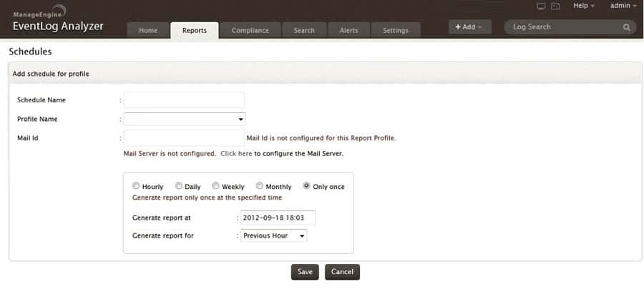Click the window icon beside Help menu

point(555,6)
